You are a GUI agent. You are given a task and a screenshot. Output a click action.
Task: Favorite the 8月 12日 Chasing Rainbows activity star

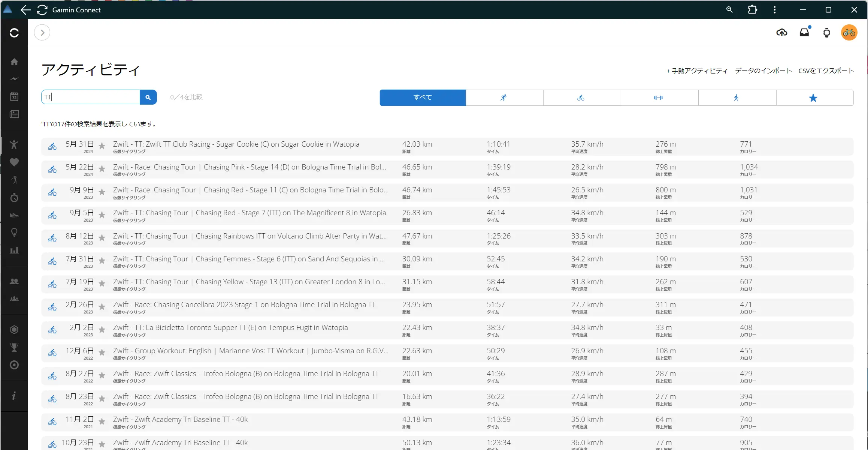[x=102, y=238]
